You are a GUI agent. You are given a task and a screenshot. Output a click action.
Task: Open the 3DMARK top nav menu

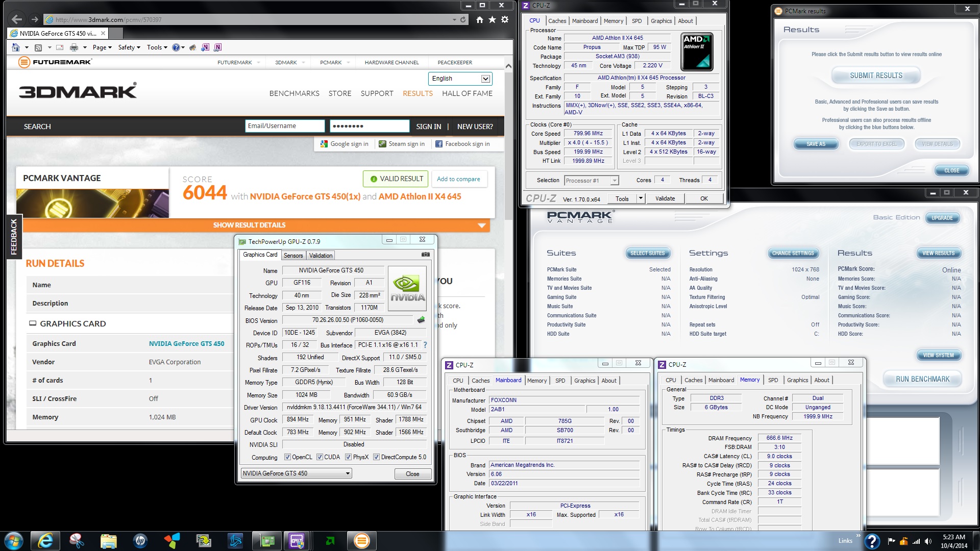coord(286,62)
